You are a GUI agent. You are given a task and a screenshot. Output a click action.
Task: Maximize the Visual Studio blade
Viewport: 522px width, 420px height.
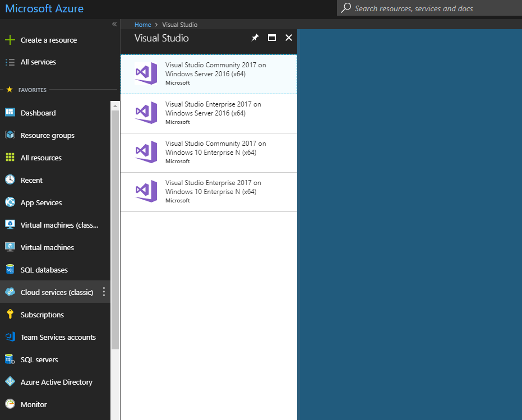271,38
